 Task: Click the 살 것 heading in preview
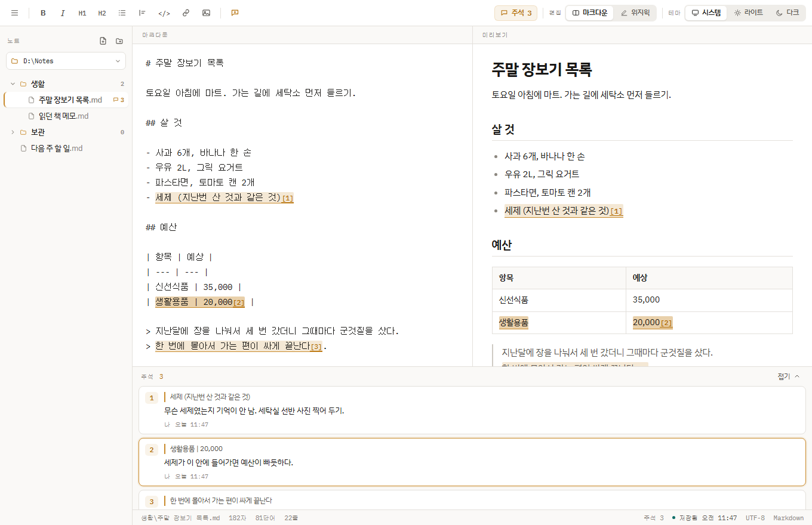503,129
